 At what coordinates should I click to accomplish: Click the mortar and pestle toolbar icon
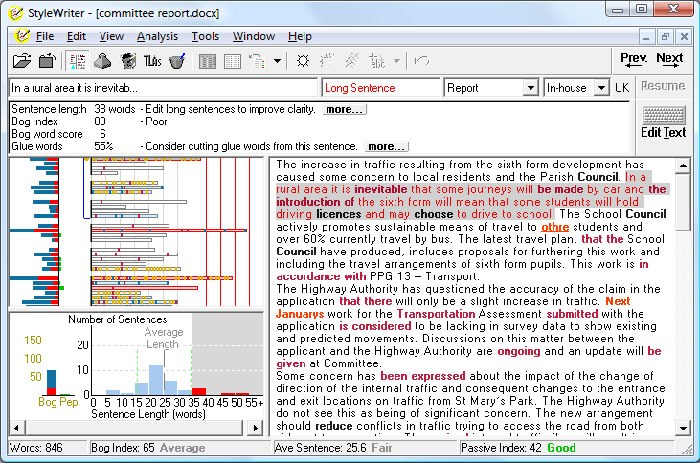tap(177, 61)
